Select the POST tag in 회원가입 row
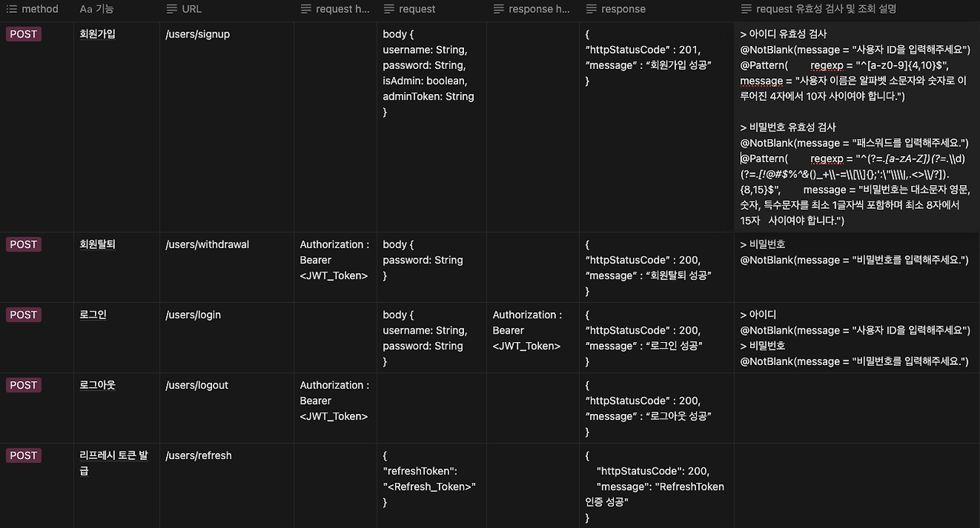 pyautogui.click(x=23, y=34)
